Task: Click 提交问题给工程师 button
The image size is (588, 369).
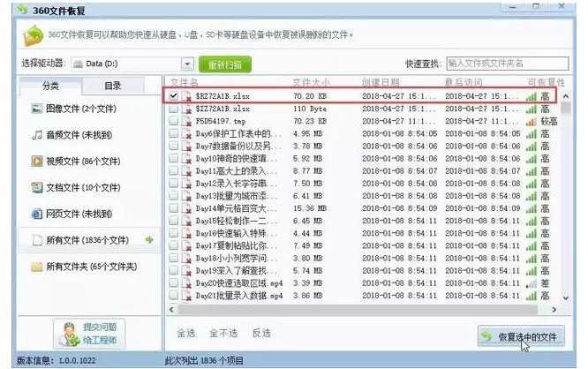Action: coord(89,333)
